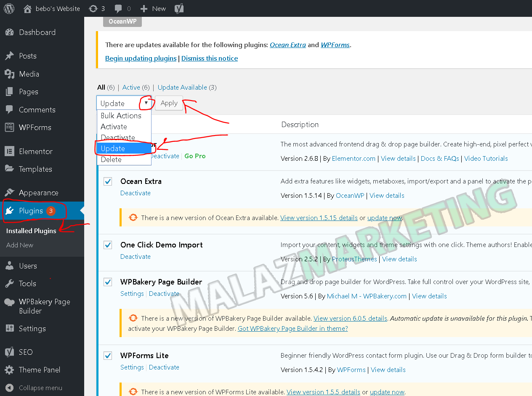Open Add New under Plugins menu
The width and height of the screenshot is (532, 396).
[20, 245]
